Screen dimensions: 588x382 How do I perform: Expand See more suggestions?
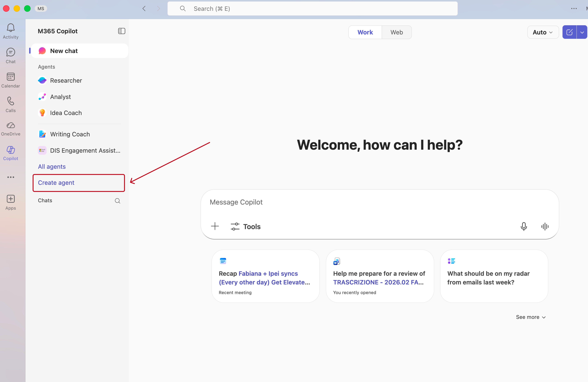coord(531,317)
